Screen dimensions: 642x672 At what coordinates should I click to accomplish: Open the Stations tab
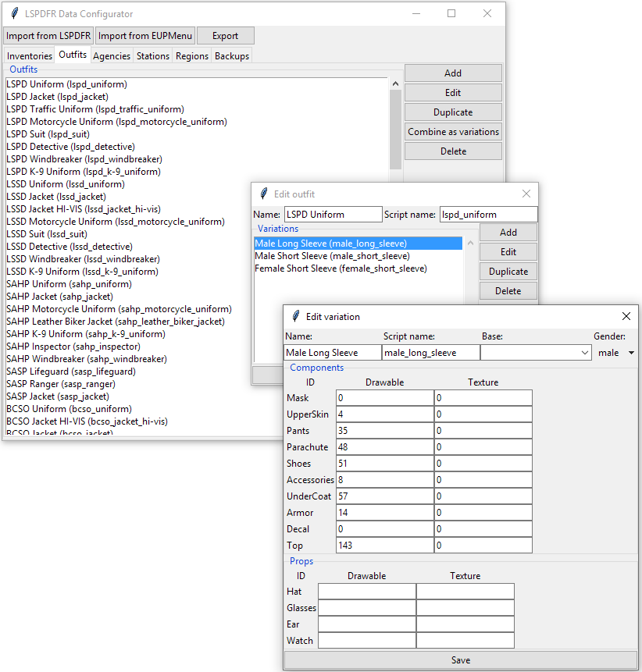click(152, 56)
